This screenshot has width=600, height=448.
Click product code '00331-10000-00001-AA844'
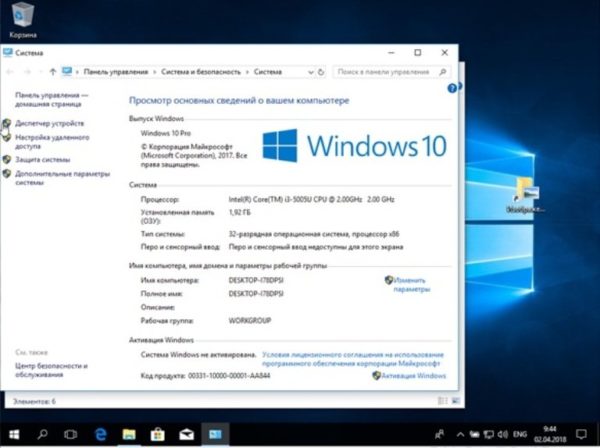click(229, 376)
